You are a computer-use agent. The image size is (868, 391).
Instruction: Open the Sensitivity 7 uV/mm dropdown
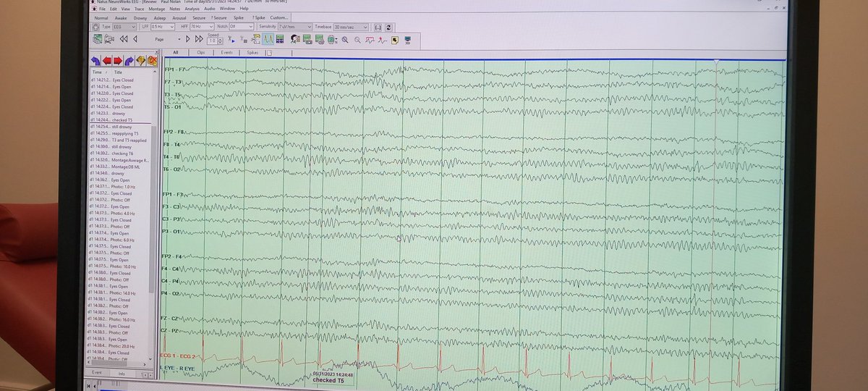click(295, 26)
